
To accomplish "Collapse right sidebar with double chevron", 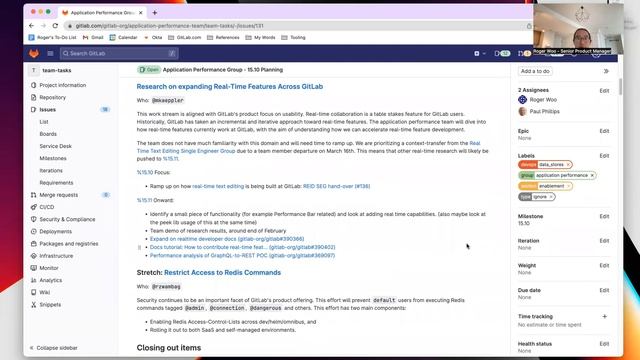I will pos(606,71).
